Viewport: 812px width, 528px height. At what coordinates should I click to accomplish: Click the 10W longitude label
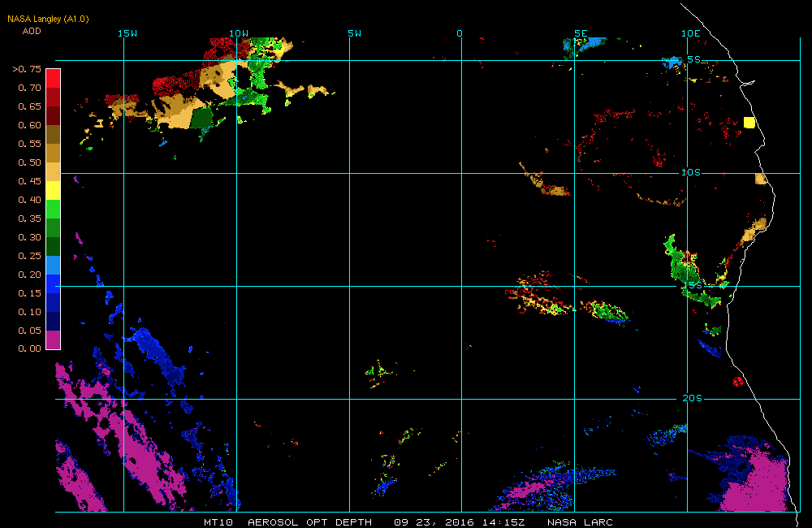click(239, 33)
